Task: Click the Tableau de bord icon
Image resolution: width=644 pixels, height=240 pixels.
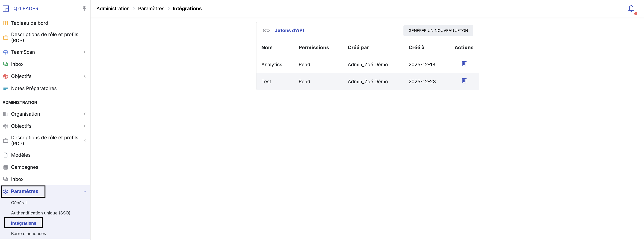Action: (x=5, y=23)
